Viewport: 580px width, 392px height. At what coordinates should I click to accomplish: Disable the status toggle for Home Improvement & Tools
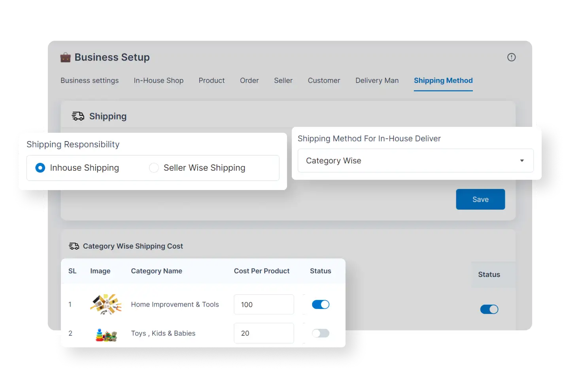click(x=320, y=304)
